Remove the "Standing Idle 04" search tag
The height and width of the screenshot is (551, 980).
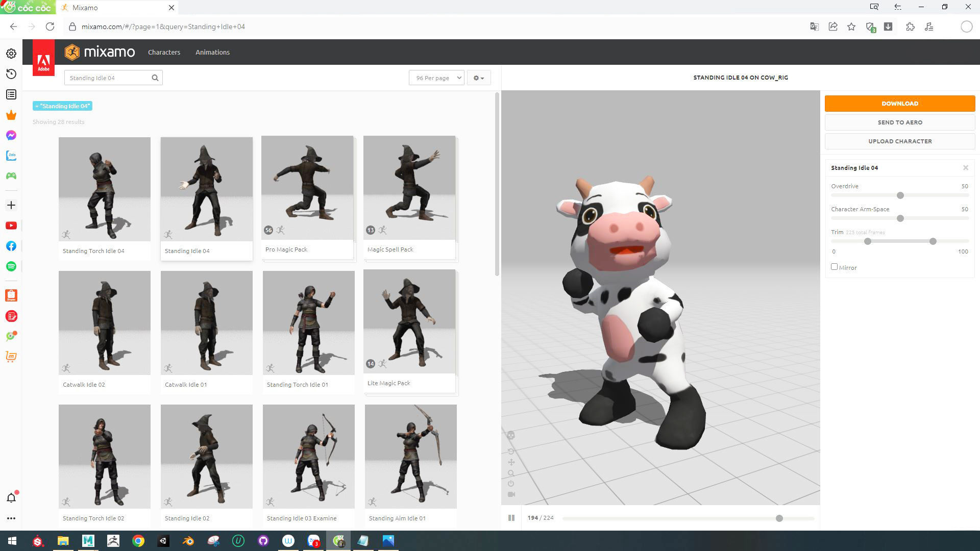pos(62,106)
